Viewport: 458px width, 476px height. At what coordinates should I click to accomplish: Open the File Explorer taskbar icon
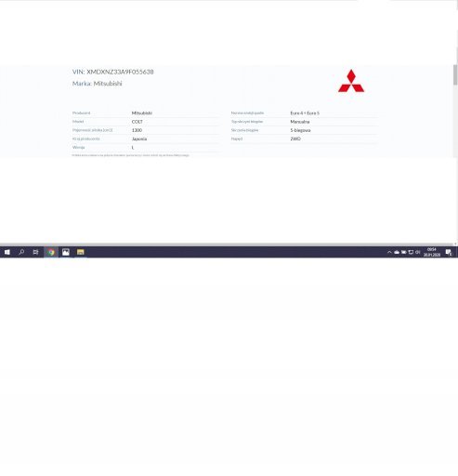(x=81, y=252)
